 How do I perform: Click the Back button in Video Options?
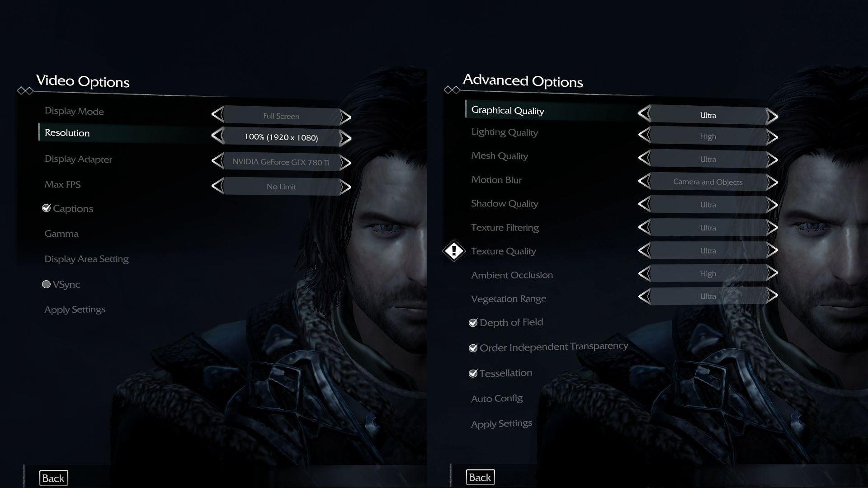[x=53, y=477]
